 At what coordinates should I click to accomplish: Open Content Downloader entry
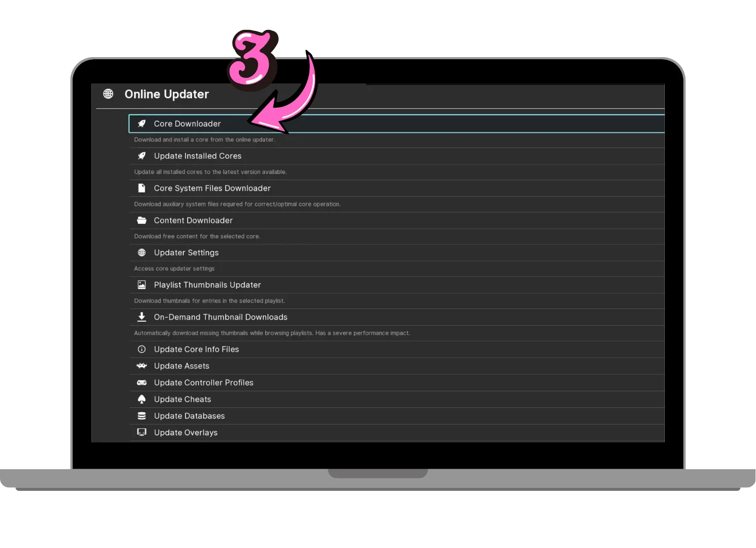(397, 220)
